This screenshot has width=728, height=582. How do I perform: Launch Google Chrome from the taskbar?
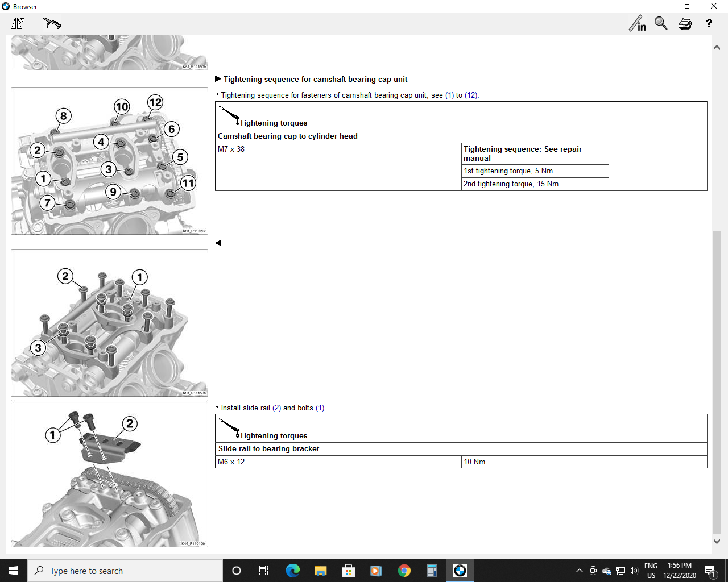click(403, 571)
